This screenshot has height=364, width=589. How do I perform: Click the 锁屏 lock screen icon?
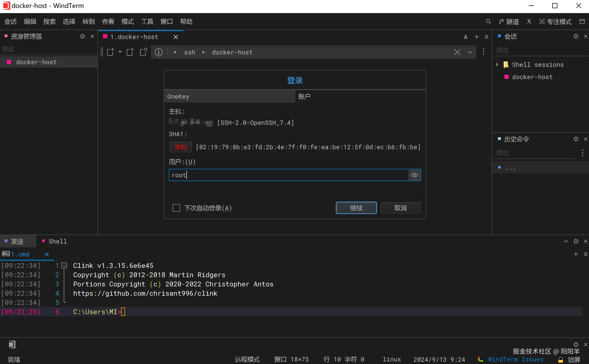pyautogui.click(x=561, y=359)
